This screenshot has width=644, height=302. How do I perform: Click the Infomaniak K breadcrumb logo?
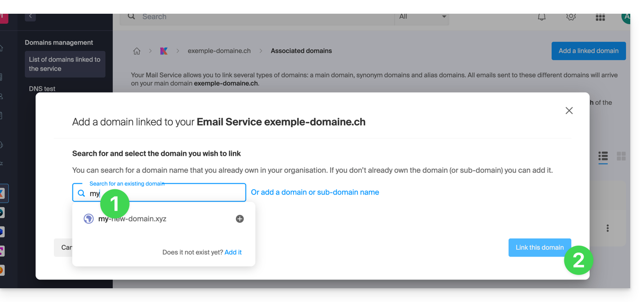pyautogui.click(x=164, y=51)
